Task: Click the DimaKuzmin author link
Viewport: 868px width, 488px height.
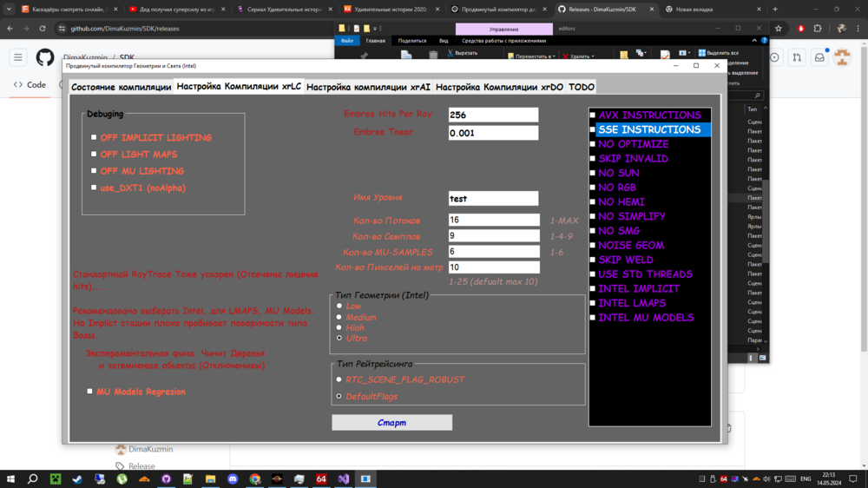Action: coord(150,449)
